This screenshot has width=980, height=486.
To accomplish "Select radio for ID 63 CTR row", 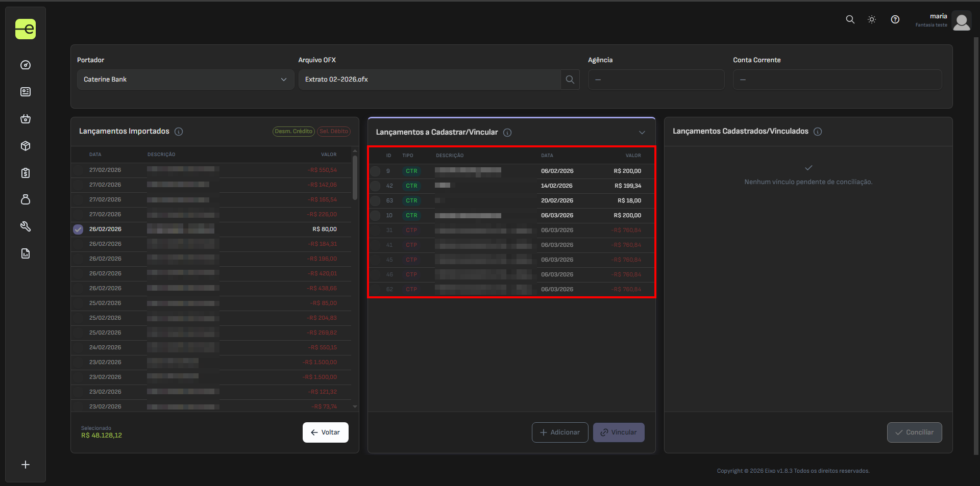I will point(376,201).
